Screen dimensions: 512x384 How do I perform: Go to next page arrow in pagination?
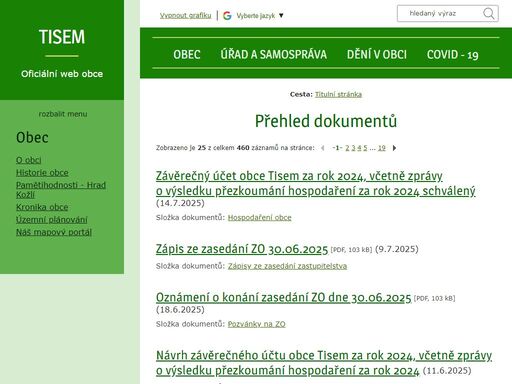(394, 148)
